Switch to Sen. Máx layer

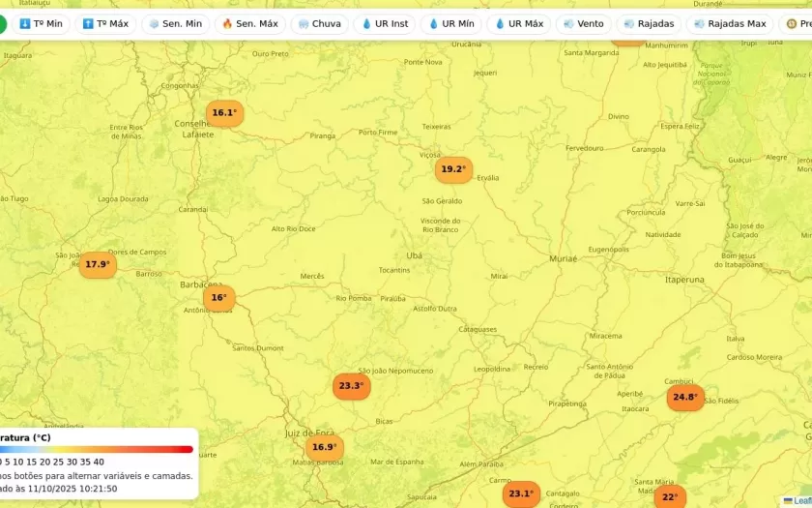pos(250,24)
